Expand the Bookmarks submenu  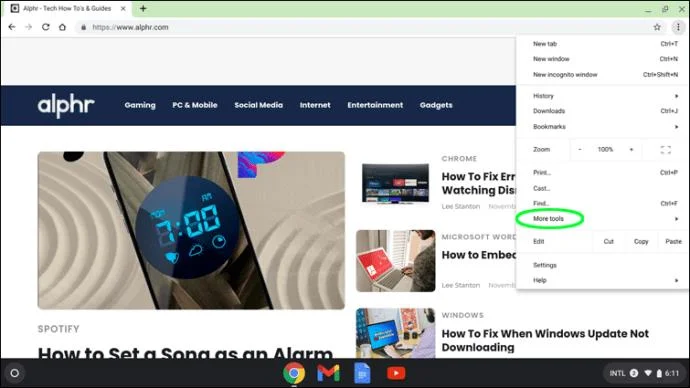coord(602,127)
